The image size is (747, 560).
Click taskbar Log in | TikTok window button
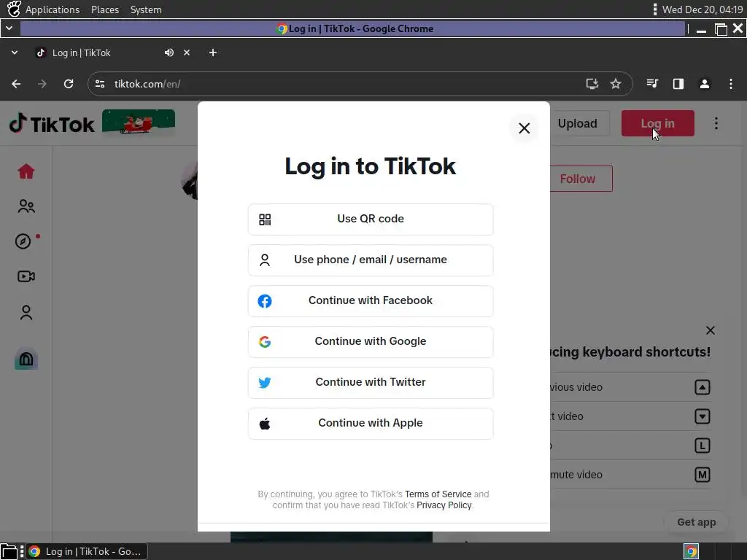pyautogui.click(x=87, y=551)
